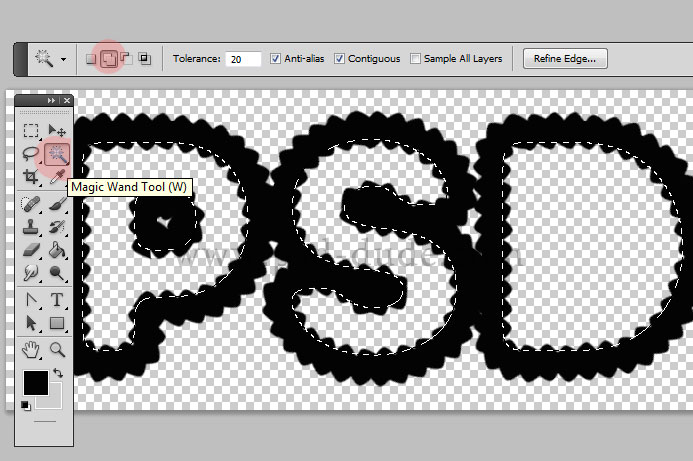Select the Rectangle shape tool
This screenshot has height=461, width=693.
coord(57,323)
